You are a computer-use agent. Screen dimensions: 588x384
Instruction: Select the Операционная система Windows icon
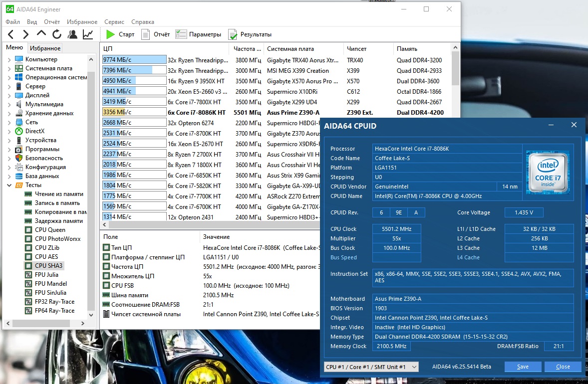tap(19, 77)
